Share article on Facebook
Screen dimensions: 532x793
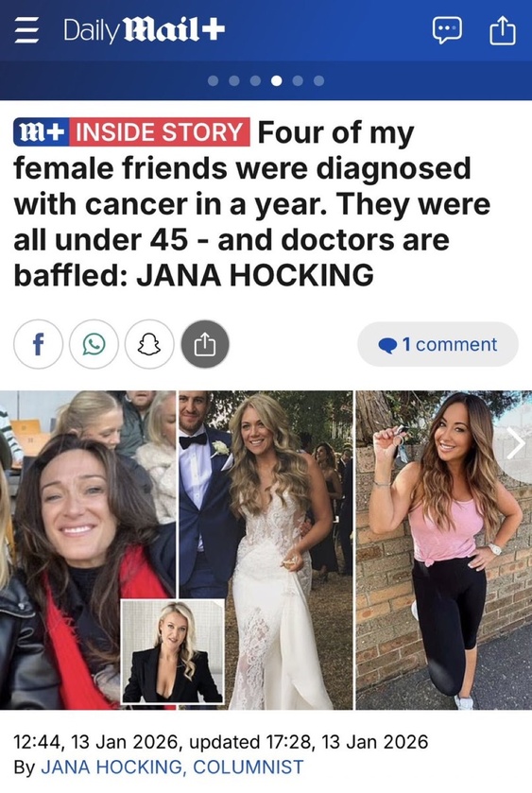pos(38,344)
